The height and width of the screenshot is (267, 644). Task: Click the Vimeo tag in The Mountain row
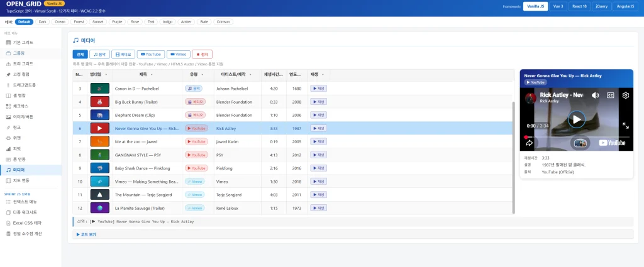point(195,195)
